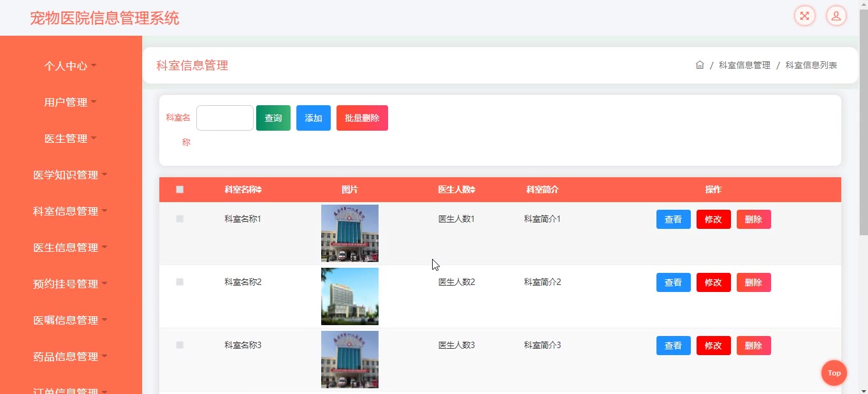Screen dimensions: 868x394
Task: Click the page vertical scrollbar
Action: tap(863, 128)
